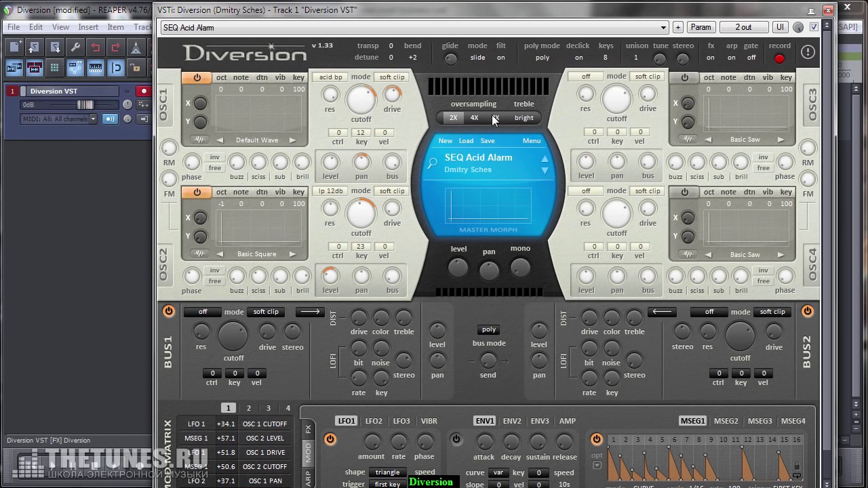Image resolution: width=868 pixels, height=488 pixels.
Task: Toggle LFO1 power button
Action: pos(330,439)
